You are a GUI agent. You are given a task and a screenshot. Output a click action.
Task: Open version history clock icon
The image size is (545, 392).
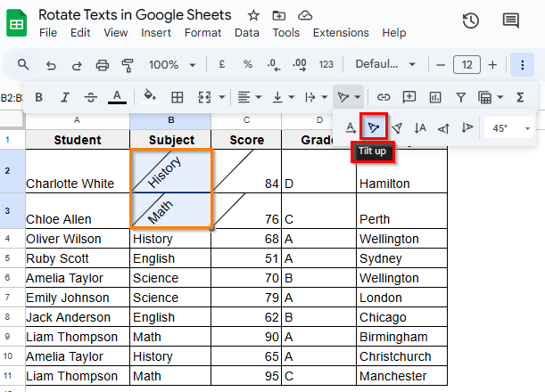(x=471, y=21)
